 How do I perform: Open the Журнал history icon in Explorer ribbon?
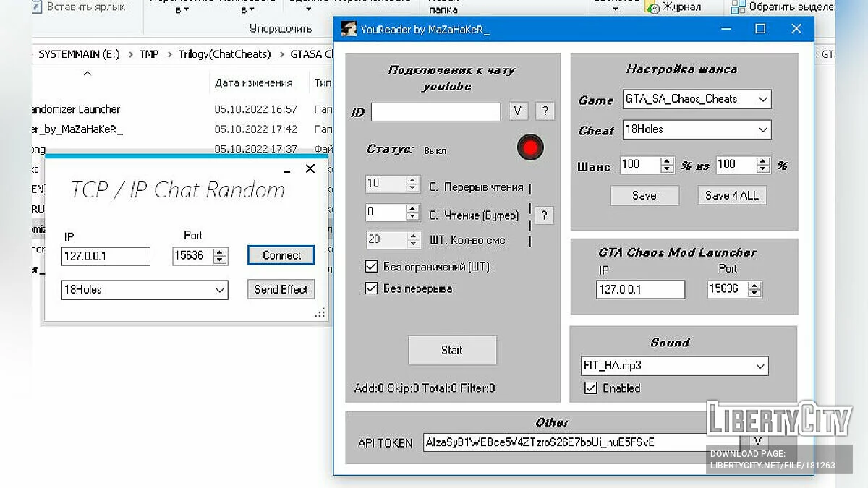pos(652,7)
